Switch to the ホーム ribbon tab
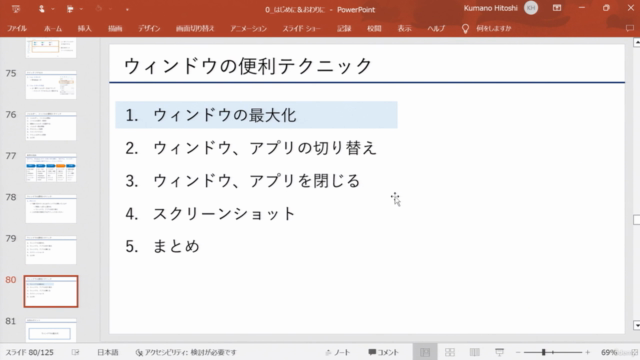The height and width of the screenshot is (360, 640). click(53, 29)
